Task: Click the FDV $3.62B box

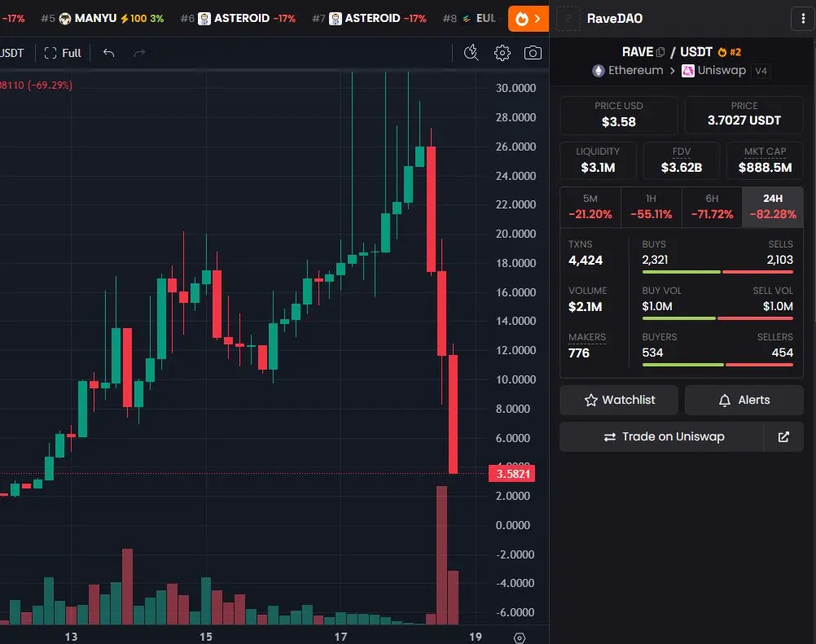Action: 681,160
